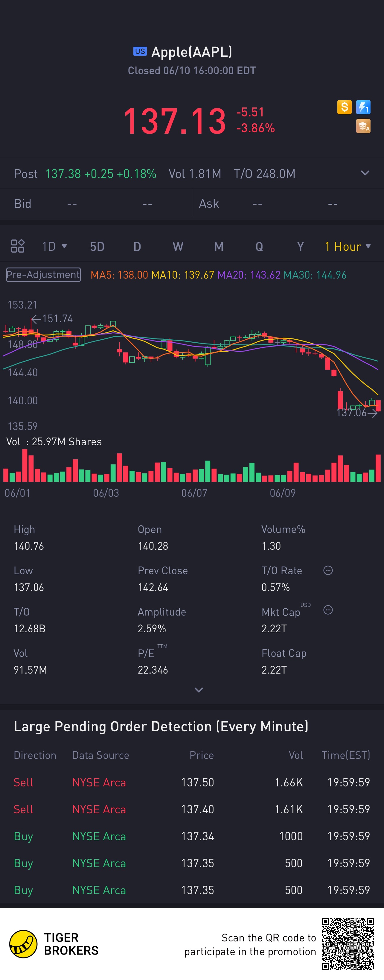The width and height of the screenshot is (384, 980).
Task: Tap the blue lightning bolt icon
Action: (363, 107)
